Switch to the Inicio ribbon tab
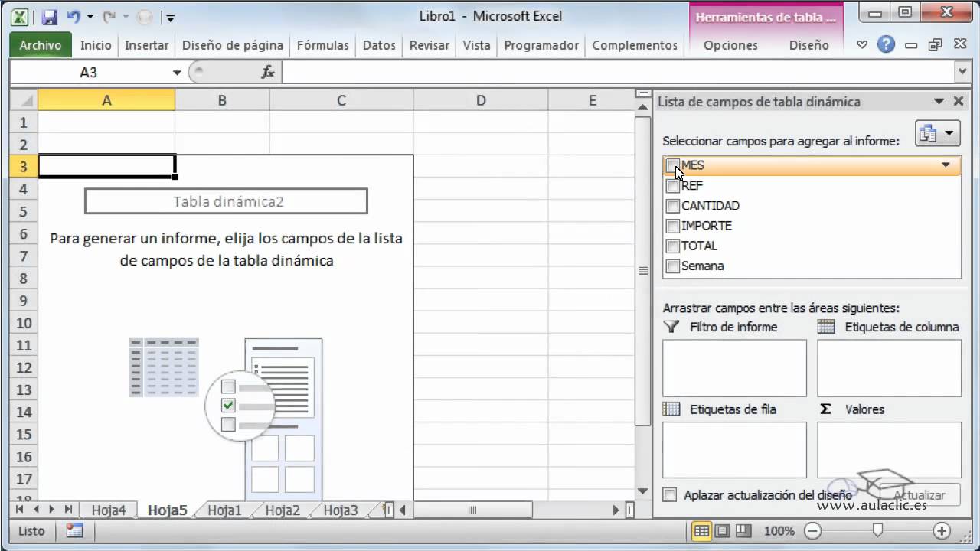The image size is (980, 551). pyautogui.click(x=96, y=45)
